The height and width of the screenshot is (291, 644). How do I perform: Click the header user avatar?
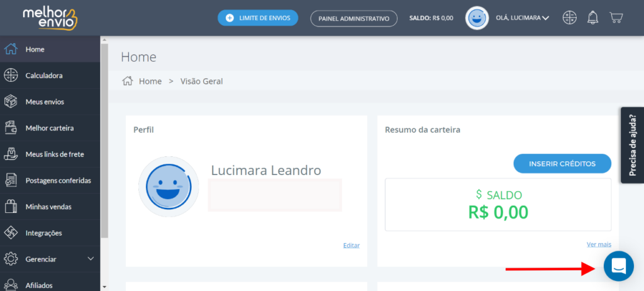click(477, 18)
